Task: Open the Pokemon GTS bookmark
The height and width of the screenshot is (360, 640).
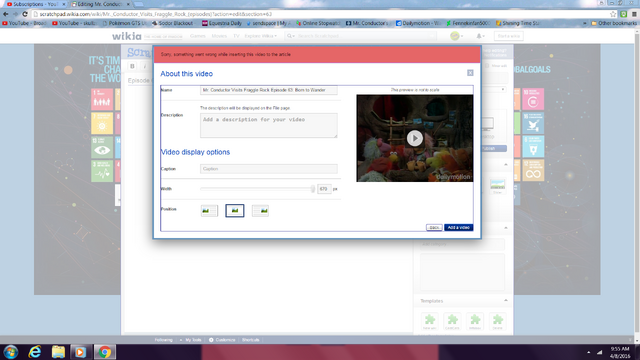Action: pos(124,23)
